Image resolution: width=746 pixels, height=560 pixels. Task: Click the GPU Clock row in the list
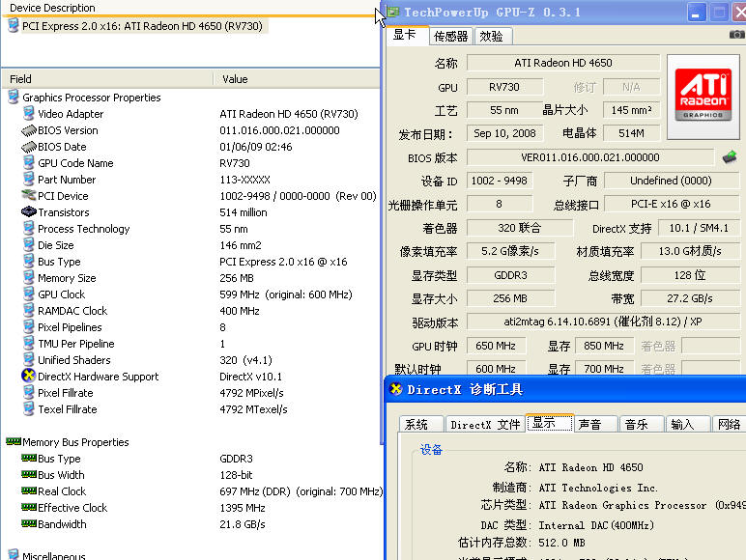[191, 294]
